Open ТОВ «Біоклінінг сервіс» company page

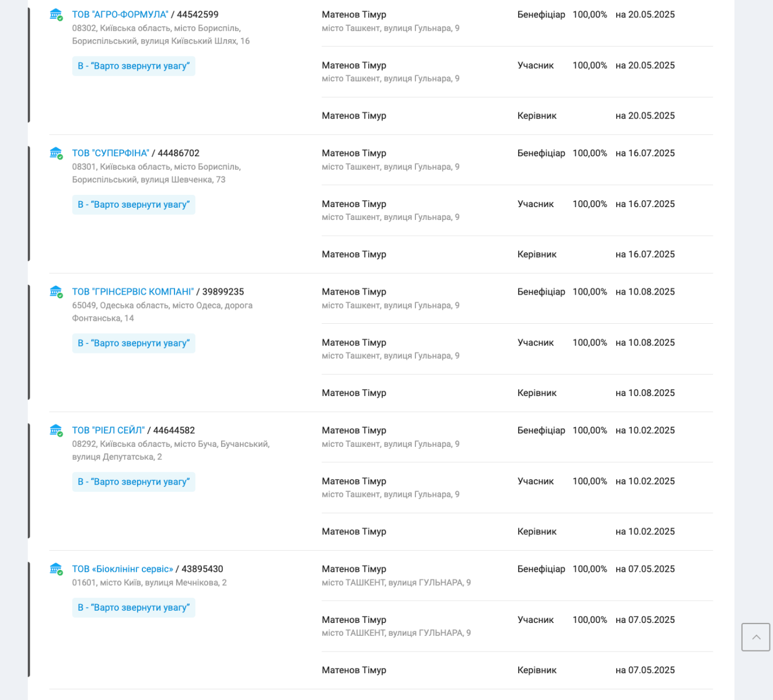(123, 569)
